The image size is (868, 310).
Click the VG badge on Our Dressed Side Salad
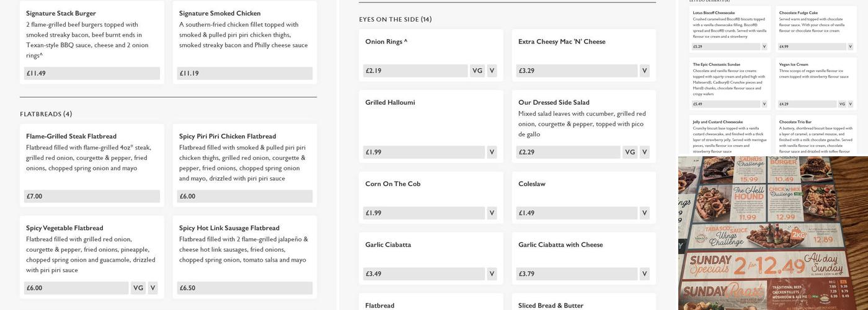click(x=629, y=152)
